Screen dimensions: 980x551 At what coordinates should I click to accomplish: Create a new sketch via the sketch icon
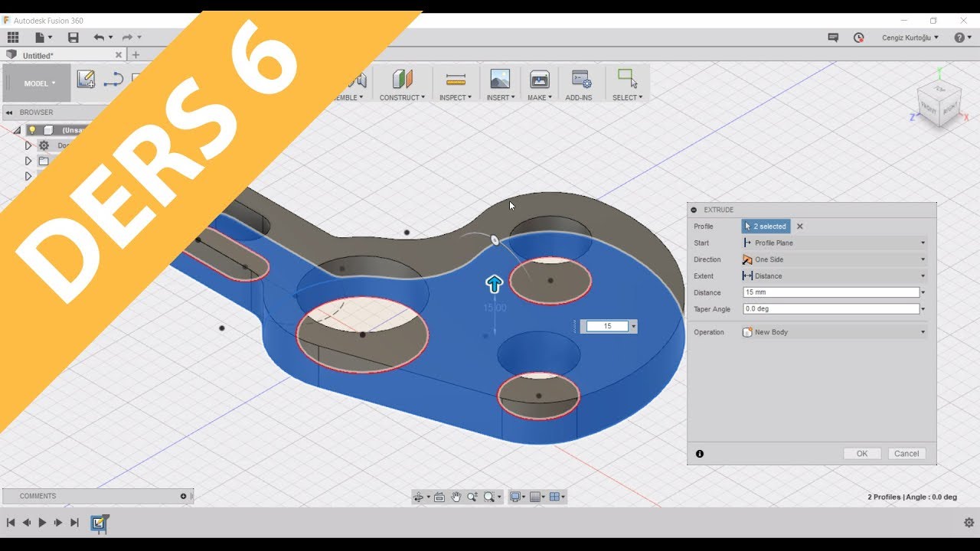(86, 79)
